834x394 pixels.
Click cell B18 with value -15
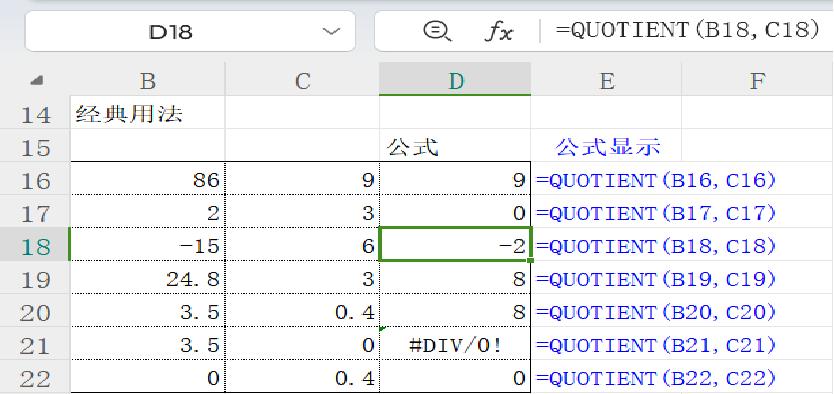tap(147, 245)
